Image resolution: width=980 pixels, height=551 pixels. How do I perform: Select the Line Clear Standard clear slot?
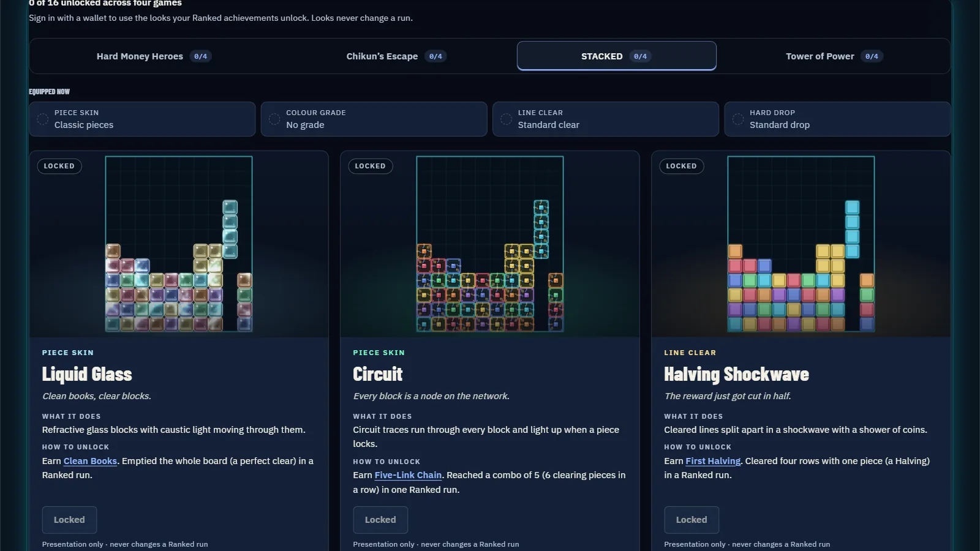(606, 119)
